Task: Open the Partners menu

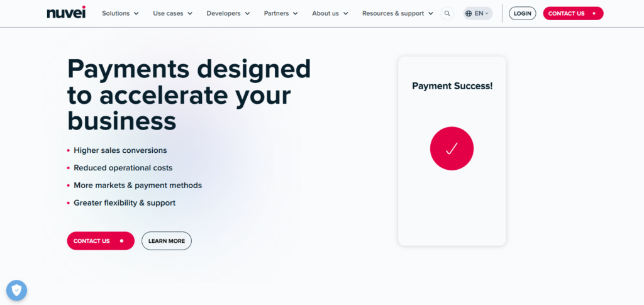Action: 281,13
